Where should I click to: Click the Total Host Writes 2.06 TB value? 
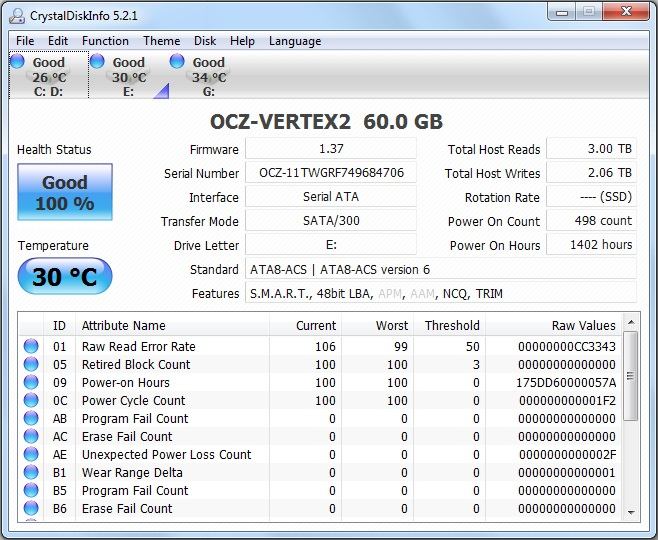click(591, 173)
